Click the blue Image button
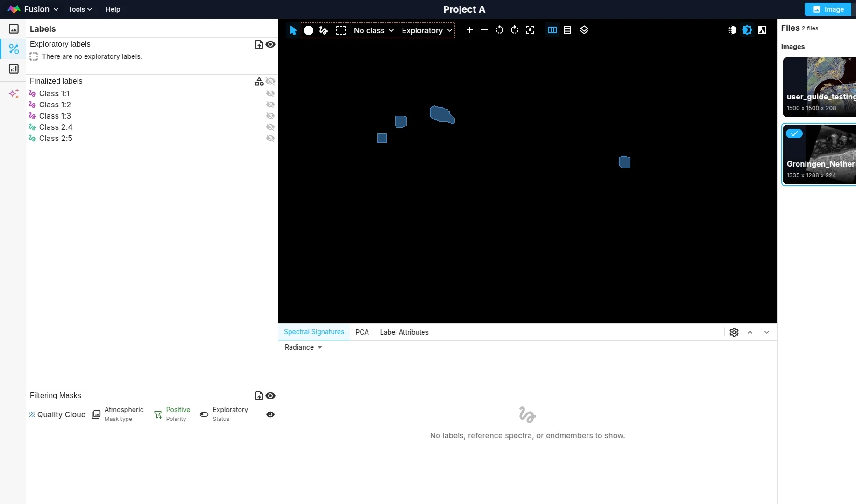 tap(828, 9)
